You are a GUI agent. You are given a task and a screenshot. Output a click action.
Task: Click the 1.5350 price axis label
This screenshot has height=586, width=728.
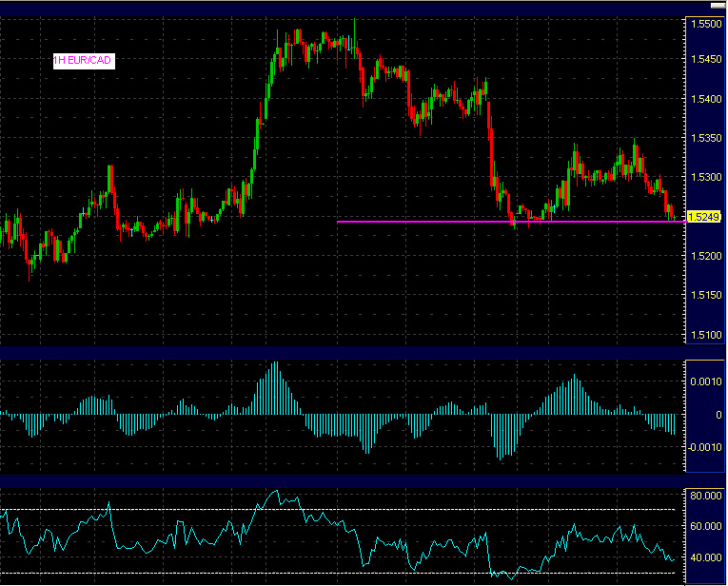click(x=706, y=138)
